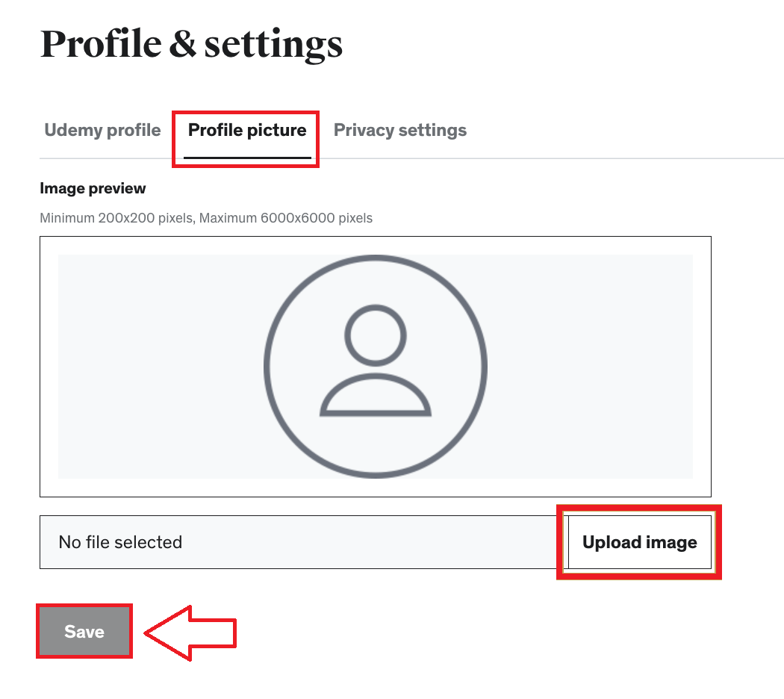Click the head portion of the avatar icon

tap(374, 334)
